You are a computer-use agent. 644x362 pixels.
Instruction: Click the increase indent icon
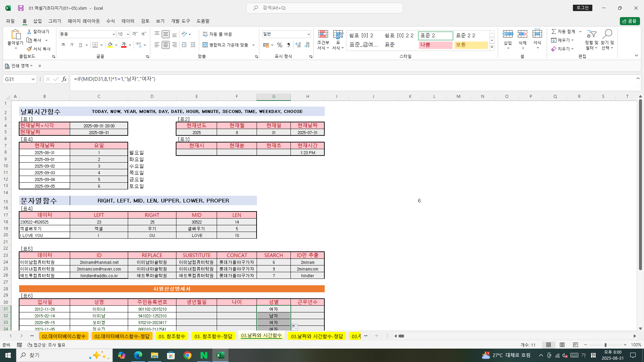[193, 45]
